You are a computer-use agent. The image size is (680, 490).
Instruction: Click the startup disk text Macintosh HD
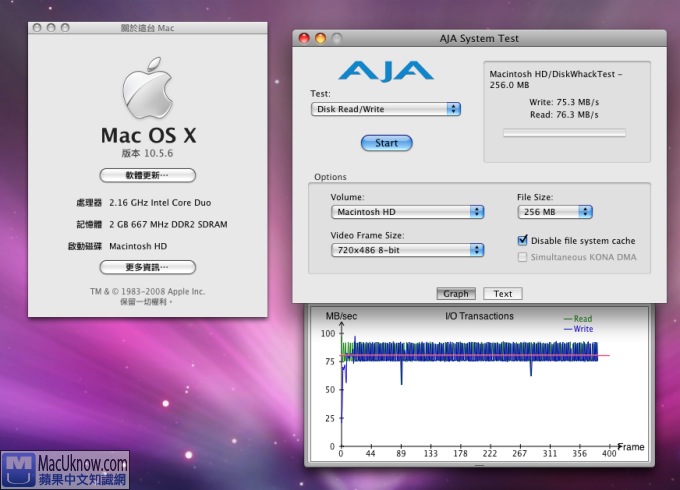coord(138,246)
